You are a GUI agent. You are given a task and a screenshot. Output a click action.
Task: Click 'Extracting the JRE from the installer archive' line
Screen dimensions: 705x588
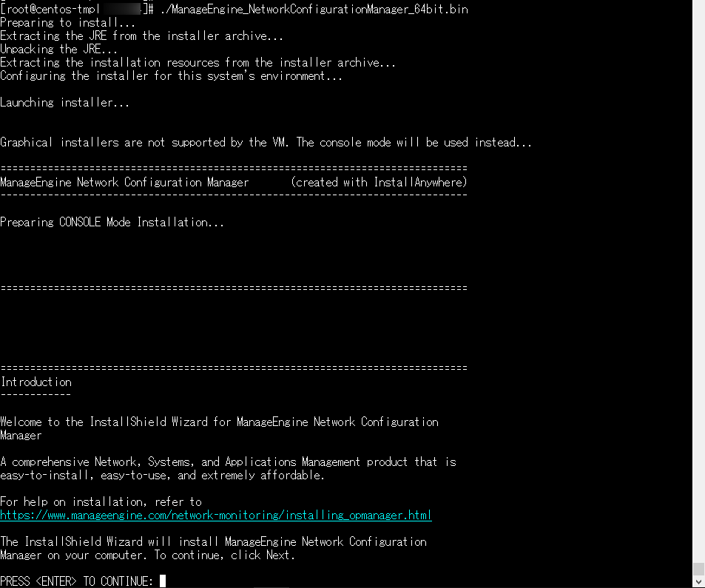(141, 36)
